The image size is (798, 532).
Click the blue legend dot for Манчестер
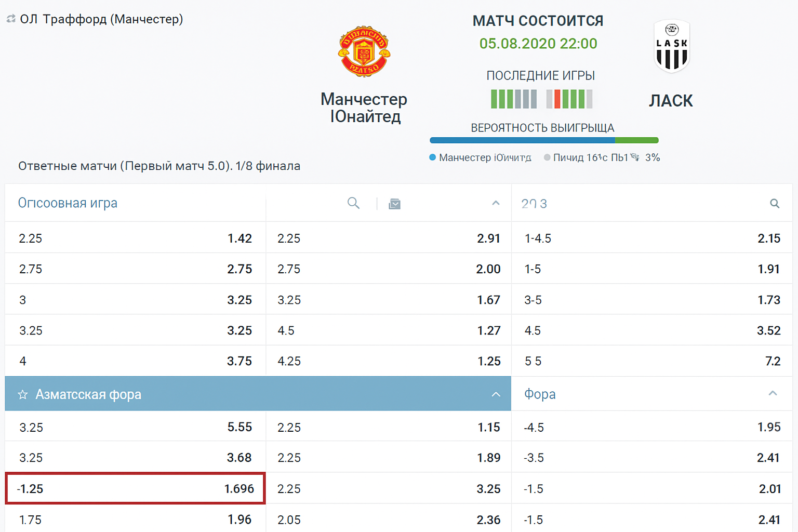pyautogui.click(x=432, y=157)
